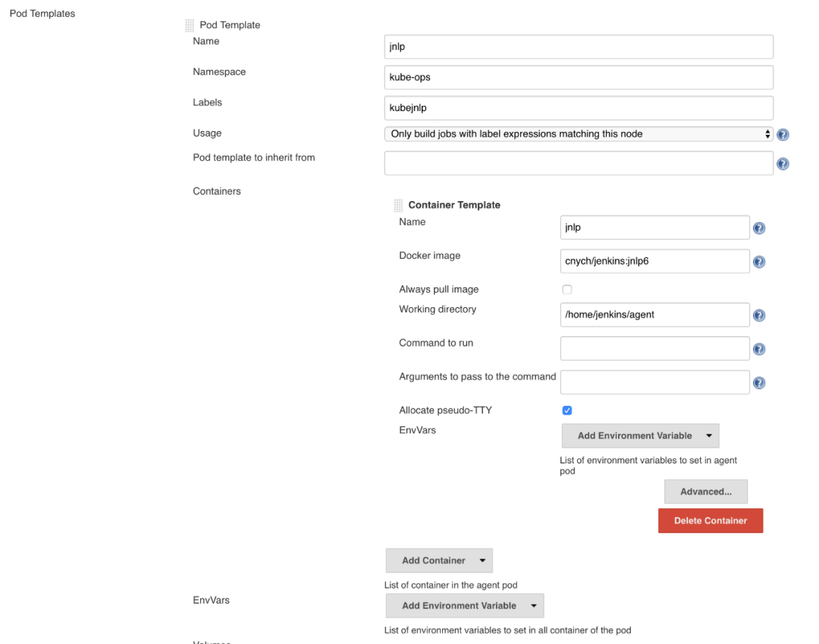The image size is (819, 644).
Task: Open help for Pod template to inherit from
Action: click(783, 164)
